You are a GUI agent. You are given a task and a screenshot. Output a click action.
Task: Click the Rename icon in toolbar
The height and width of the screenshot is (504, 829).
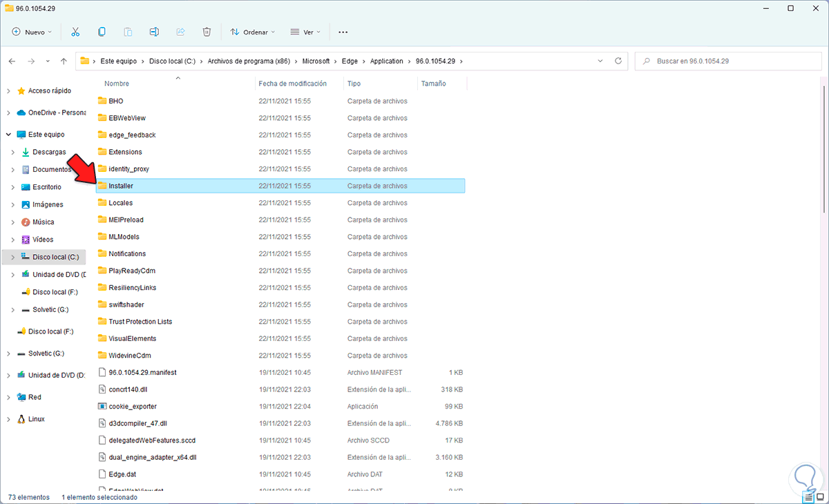tap(154, 32)
